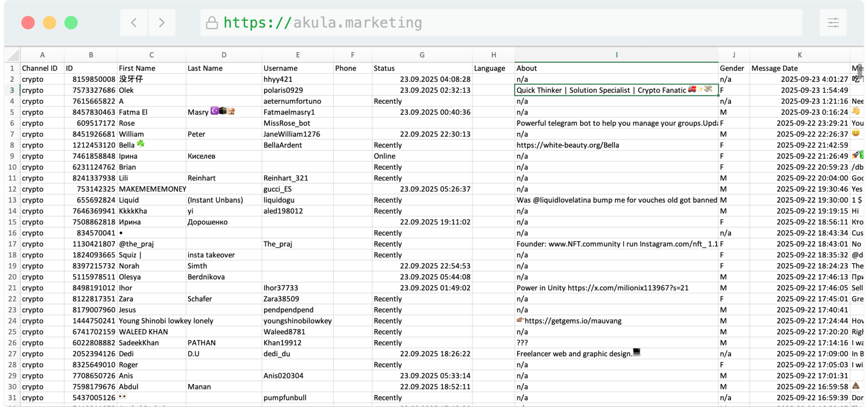Select column A header

(x=42, y=55)
